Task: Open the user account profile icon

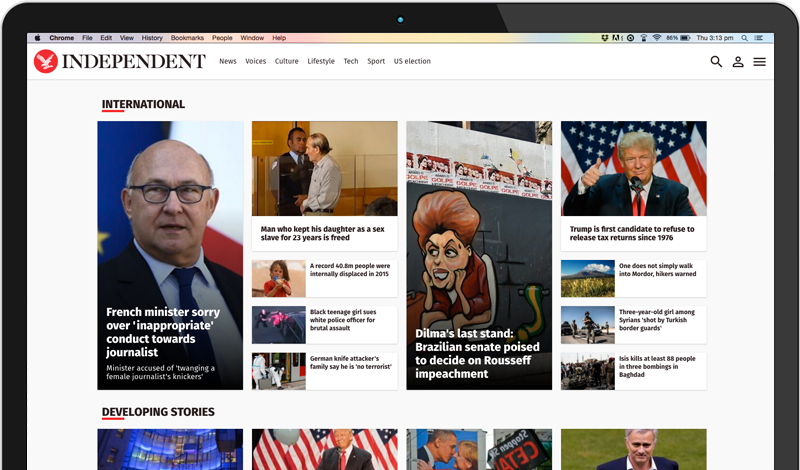Action: 738,62
